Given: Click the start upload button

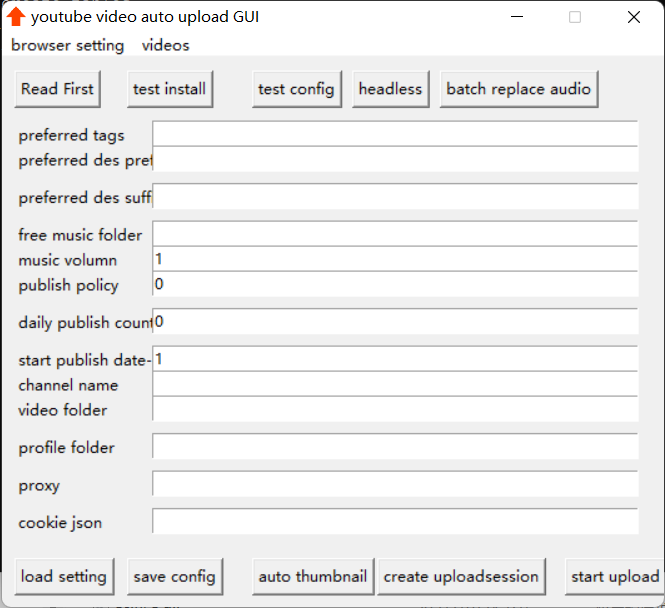Looking at the screenshot, I should (x=615, y=577).
